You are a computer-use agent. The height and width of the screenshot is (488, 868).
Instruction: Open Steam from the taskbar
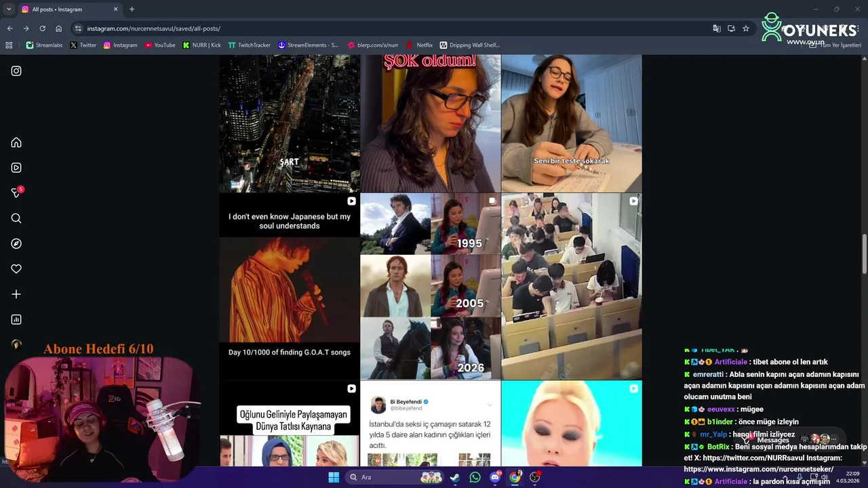point(455,477)
